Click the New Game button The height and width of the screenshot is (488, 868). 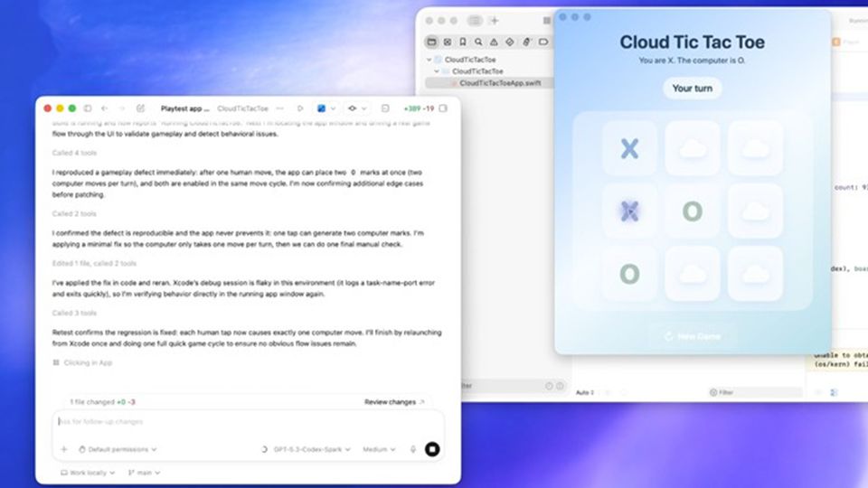point(693,336)
